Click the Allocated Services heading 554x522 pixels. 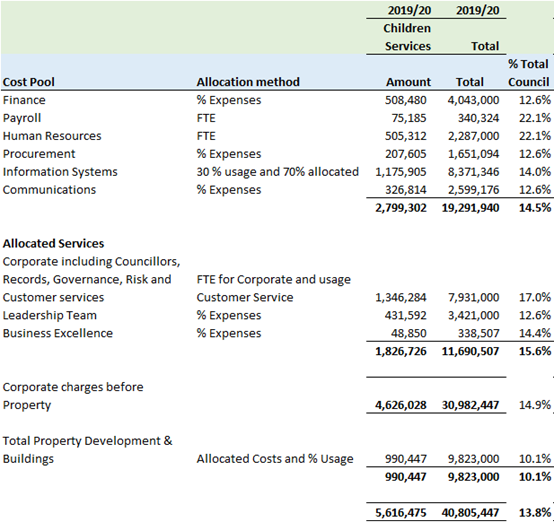click(x=53, y=244)
